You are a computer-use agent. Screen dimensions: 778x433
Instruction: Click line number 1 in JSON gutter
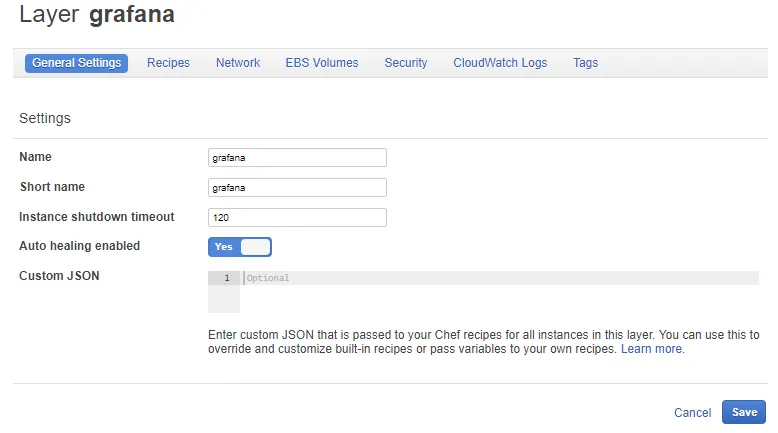click(x=227, y=278)
